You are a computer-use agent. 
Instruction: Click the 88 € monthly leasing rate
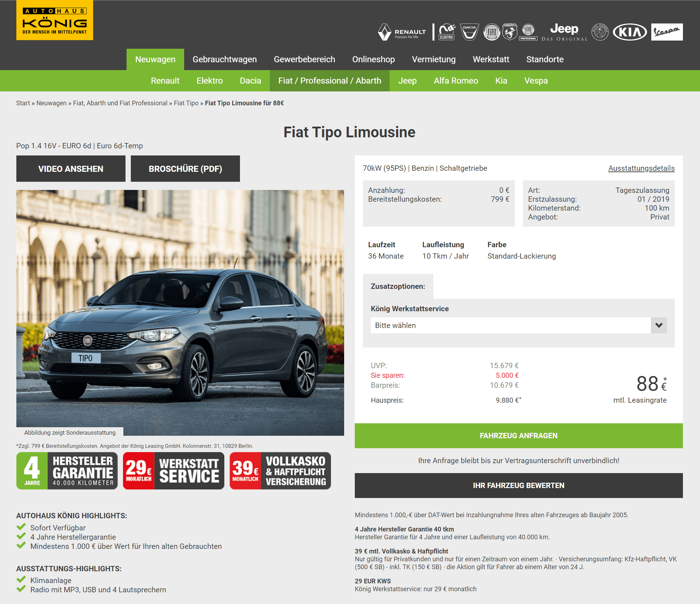click(651, 384)
